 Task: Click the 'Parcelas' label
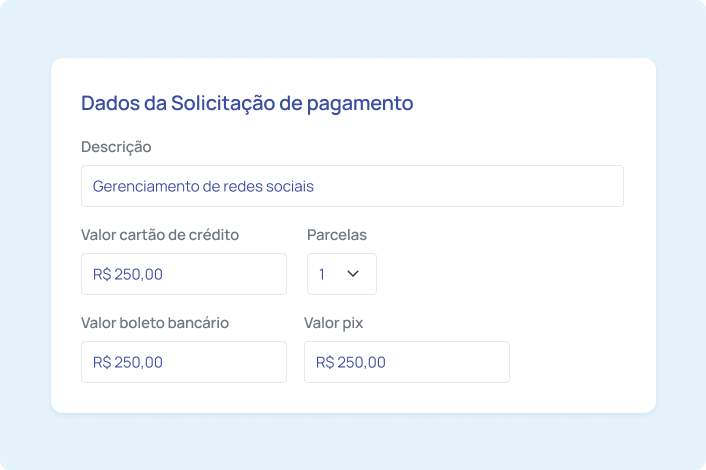pos(337,235)
